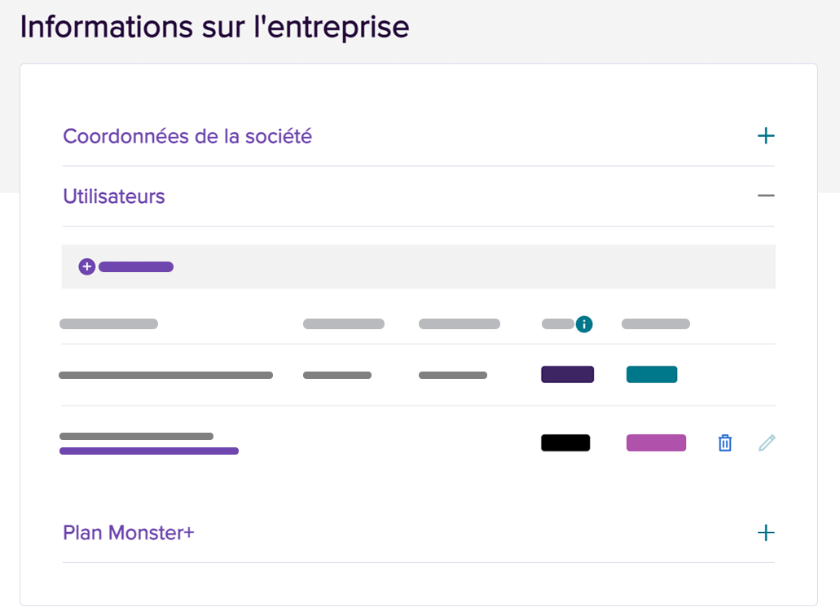Click the first column header placeholder
The height and width of the screenshot is (616, 840).
108,323
